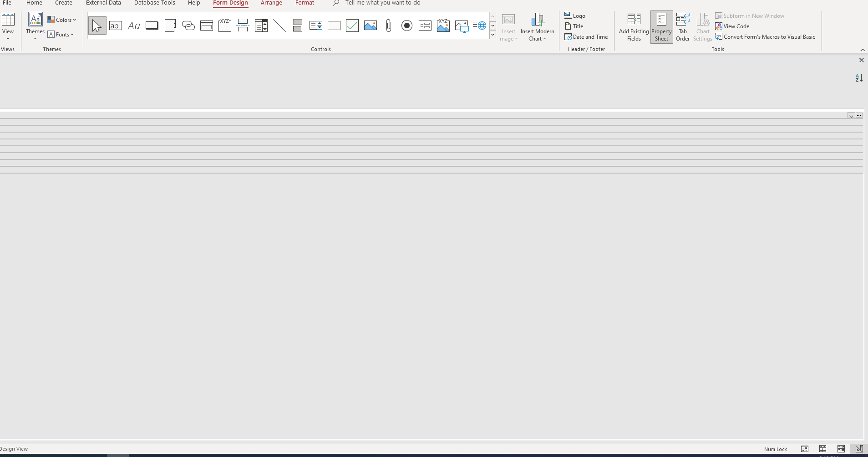
Task: Toggle the Property Sheet pane
Action: (661, 27)
